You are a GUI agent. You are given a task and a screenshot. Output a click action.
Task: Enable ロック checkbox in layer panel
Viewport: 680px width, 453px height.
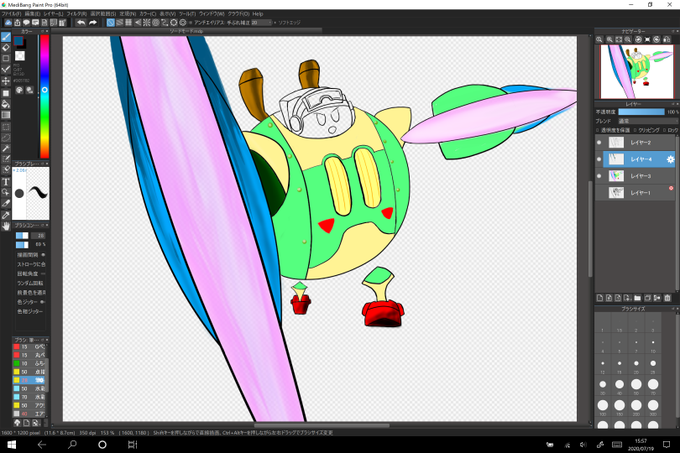664,130
